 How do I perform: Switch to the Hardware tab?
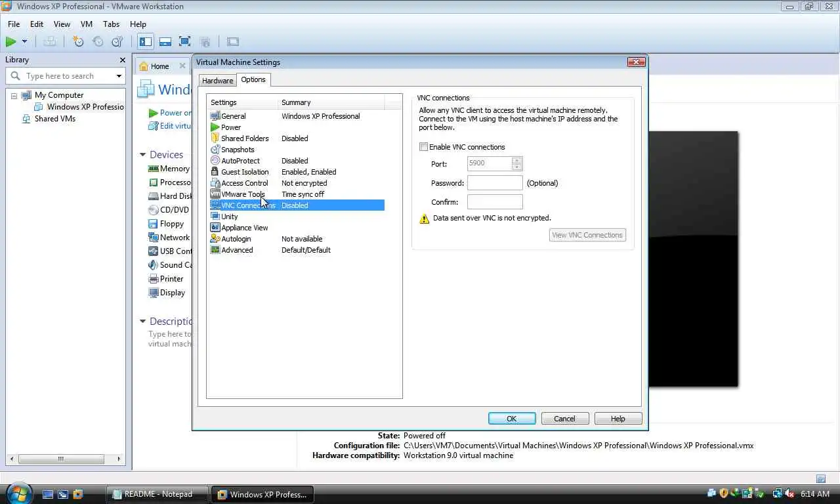(217, 80)
